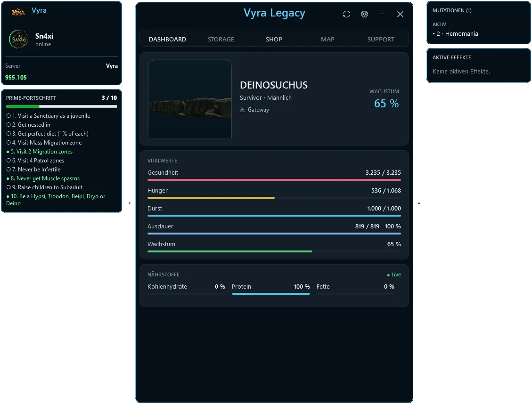Collapse the right side panel arrow

click(419, 203)
